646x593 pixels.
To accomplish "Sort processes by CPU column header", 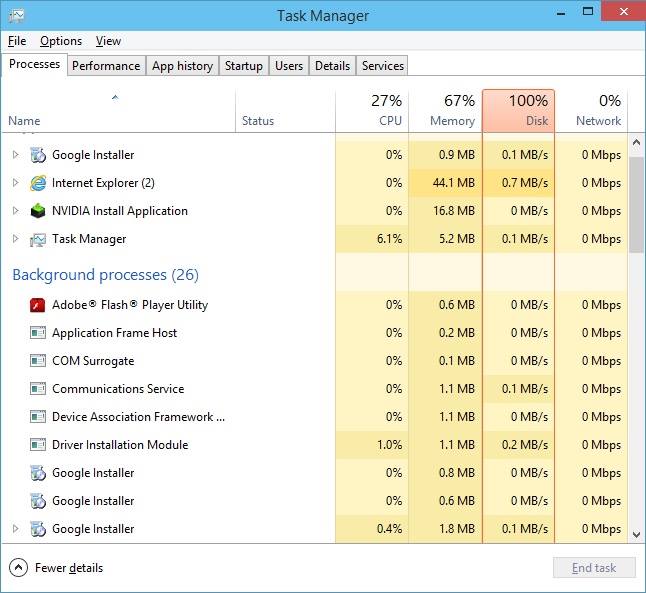I will [x=372, y=111].
